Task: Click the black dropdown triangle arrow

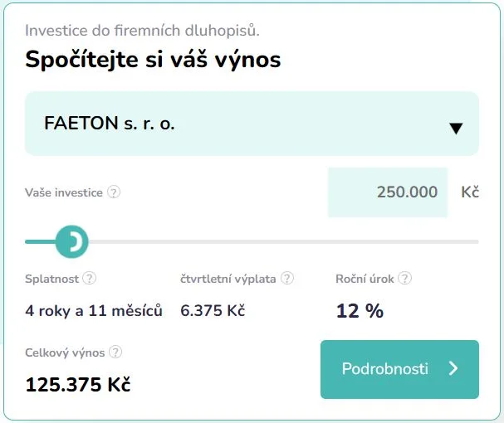Action: 456,129
